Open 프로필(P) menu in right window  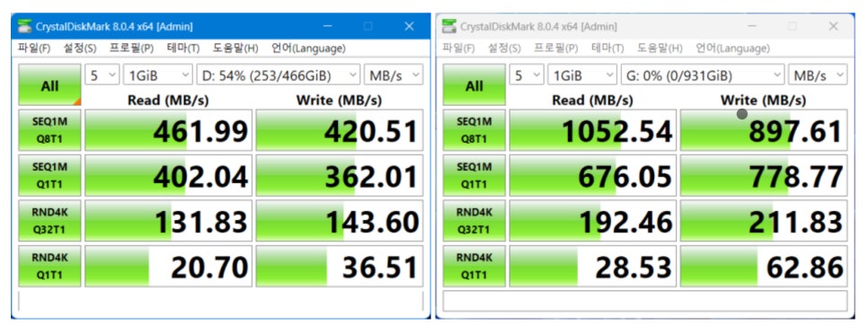pos(556,48)
